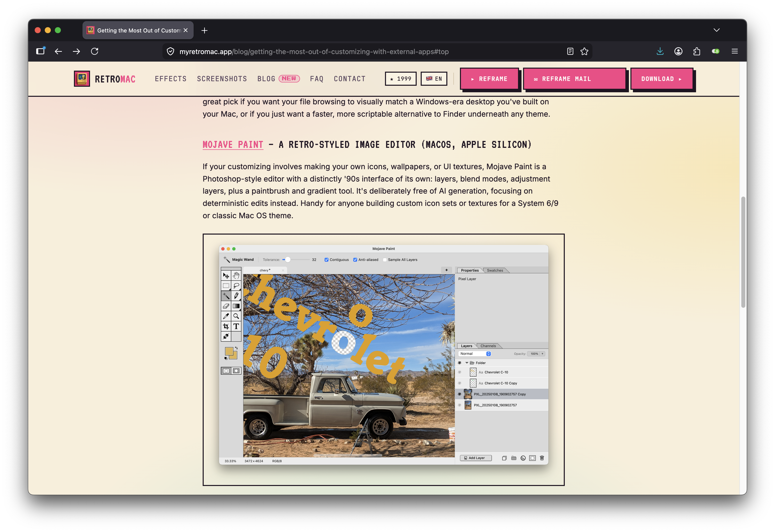Screen dimensions: 775x532
Task: Select the Magic Wand tool in the toolbox
Action: coord(226,296)
